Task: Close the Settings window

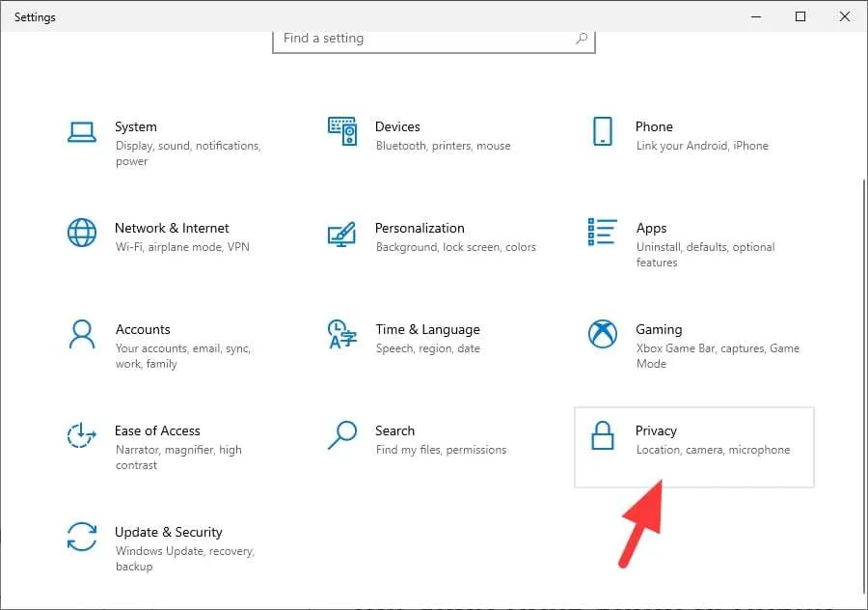Action: coord(845,16)
